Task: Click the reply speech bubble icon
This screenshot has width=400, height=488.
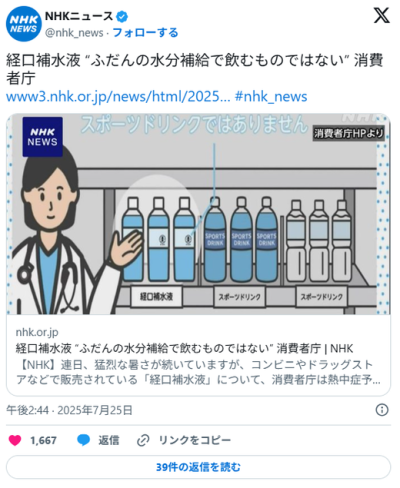Action: pos(83,440)
